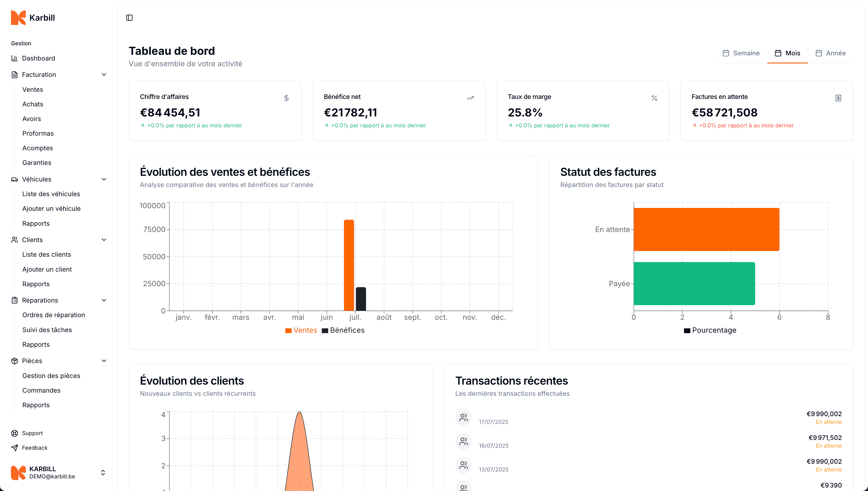Open Ventes under Facturation
This screenshot has height=491, width=868.
point(33,89)
